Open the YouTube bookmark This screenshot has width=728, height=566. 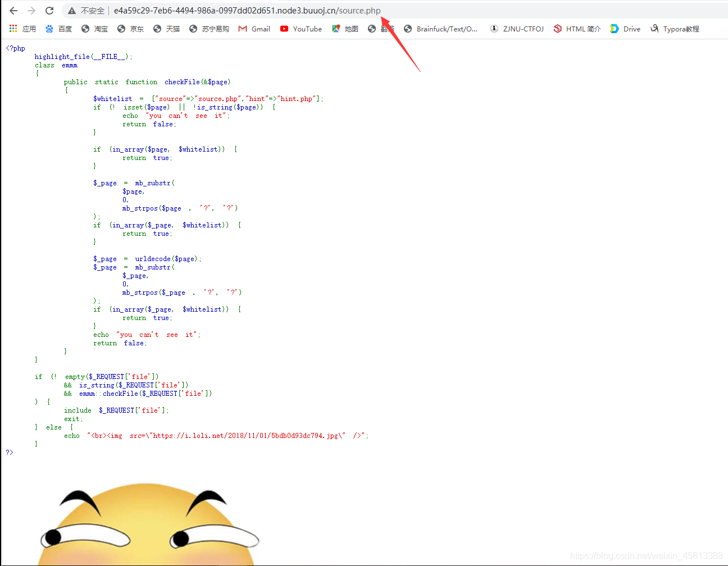coord(301,29)
